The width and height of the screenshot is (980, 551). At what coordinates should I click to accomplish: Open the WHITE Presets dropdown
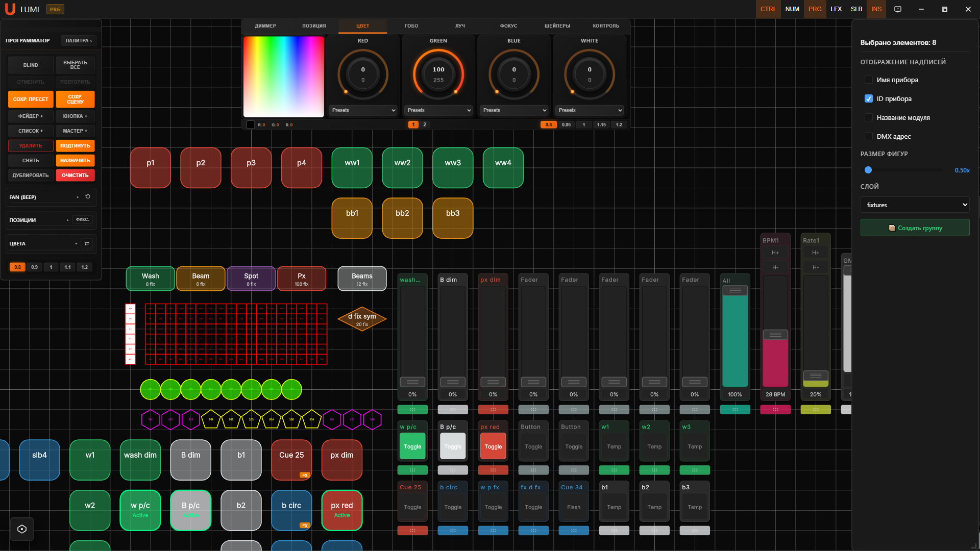pyautogui.click(x=590, y=110)
